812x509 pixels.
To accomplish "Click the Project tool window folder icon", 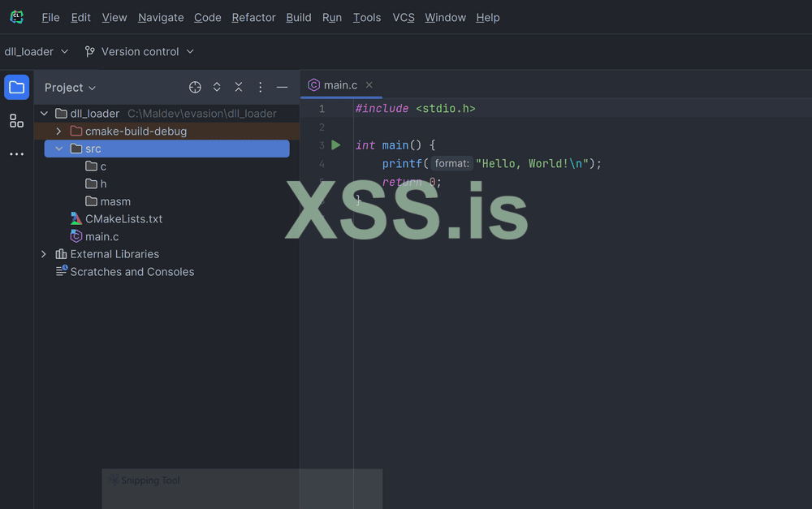I will 16,88.
